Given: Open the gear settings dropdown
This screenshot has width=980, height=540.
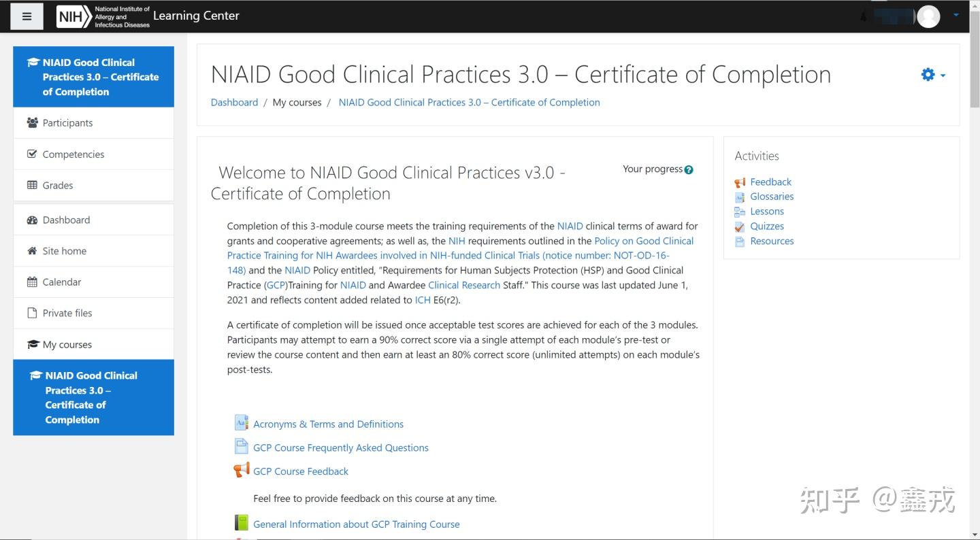Looking at the screenshot, I should (933, 75).
